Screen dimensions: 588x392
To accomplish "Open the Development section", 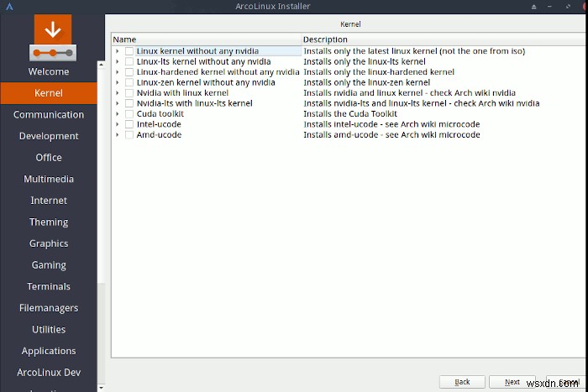I will pyautogui.click(x=49, y=136).
